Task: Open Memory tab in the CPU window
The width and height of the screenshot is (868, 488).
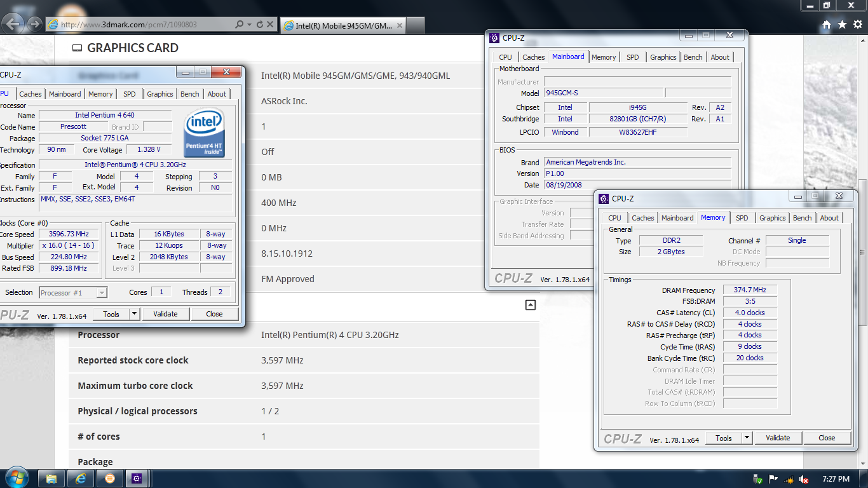Action: [100, 94]
